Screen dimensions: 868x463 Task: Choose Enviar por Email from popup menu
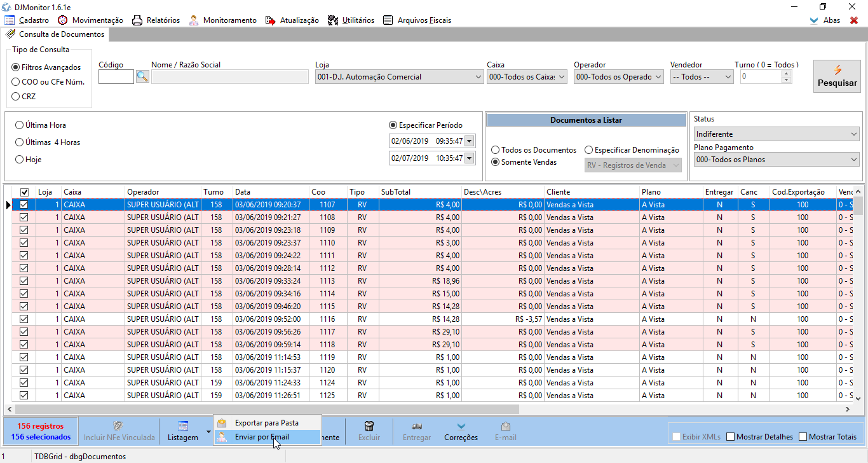click(261, 437)
